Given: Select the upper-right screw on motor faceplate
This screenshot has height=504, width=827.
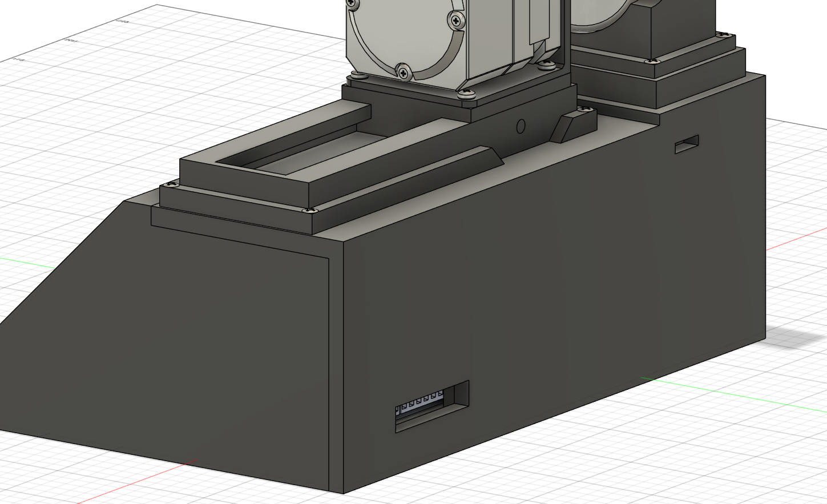Looking at the screenshot, I should click(x=455, y=22).
